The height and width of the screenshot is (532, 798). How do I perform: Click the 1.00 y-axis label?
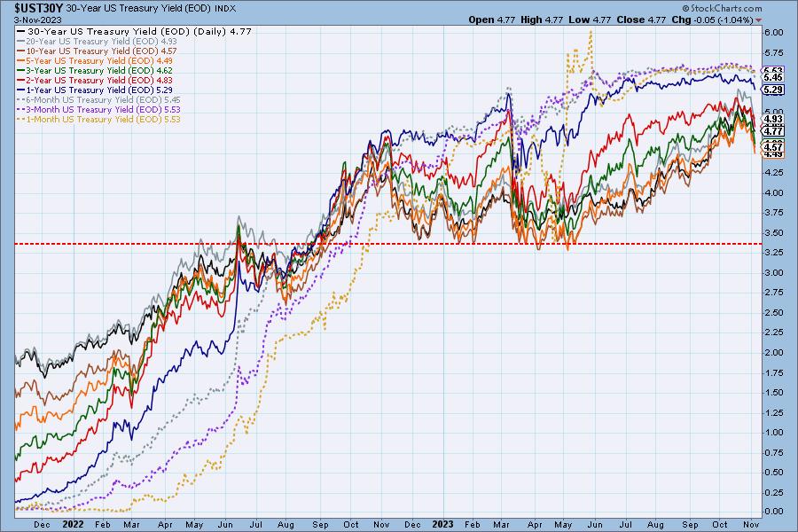point(773,432)
